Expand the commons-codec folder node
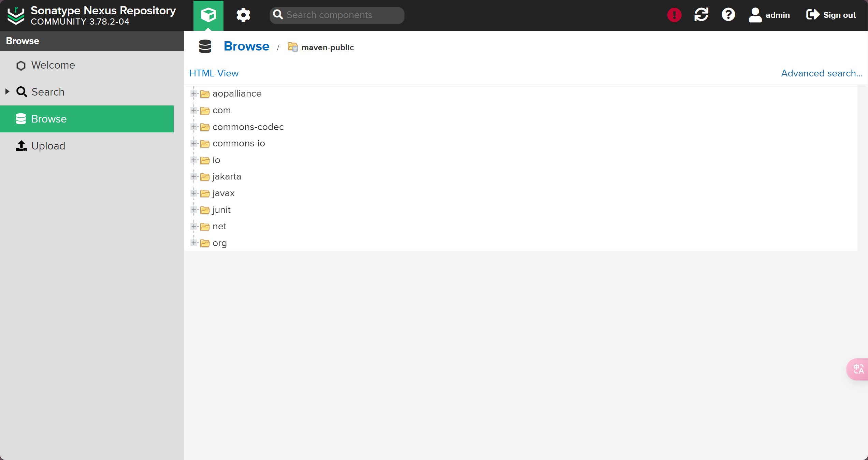 [194, 127]
